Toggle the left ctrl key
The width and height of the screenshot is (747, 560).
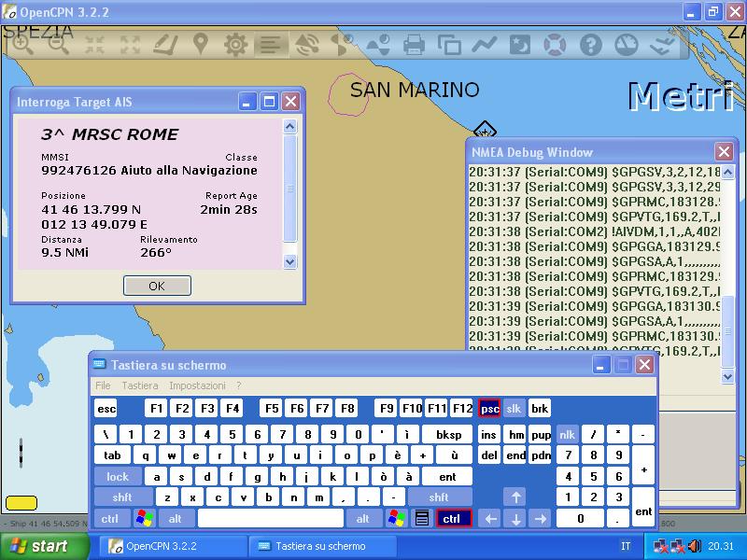tap(110, 518)
